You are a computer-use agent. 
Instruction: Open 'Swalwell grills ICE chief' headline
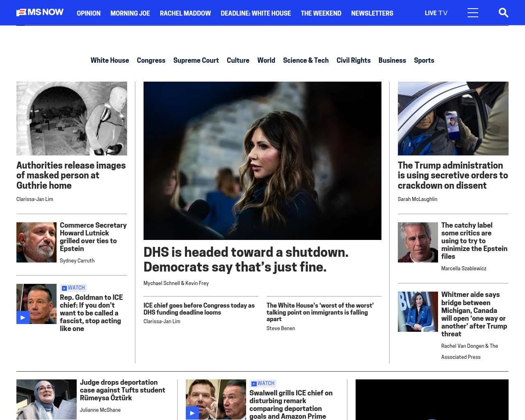click(x=291, y=404)
